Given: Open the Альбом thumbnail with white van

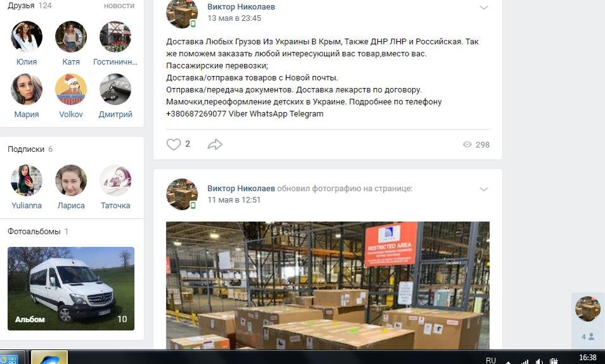Looking at the screenshot, I should coord(71,289).
